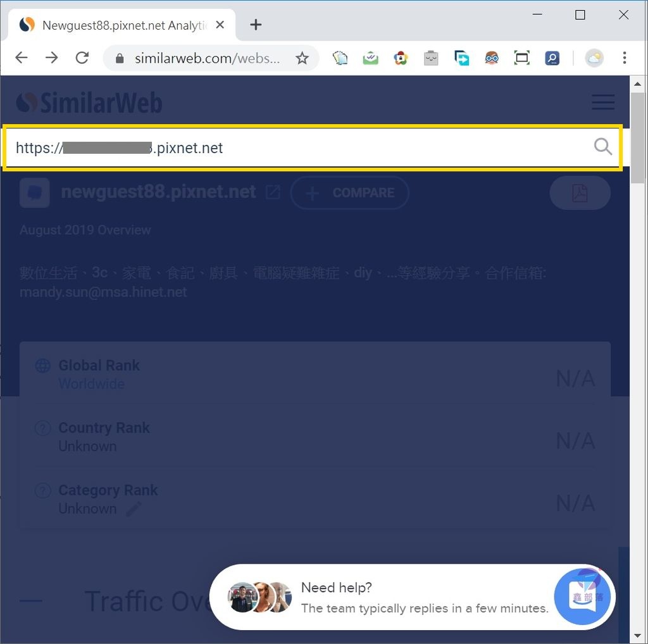Click the 'Worldwide' text under Global Rank
Screen dimensions: 648x644
pos(91,384)
